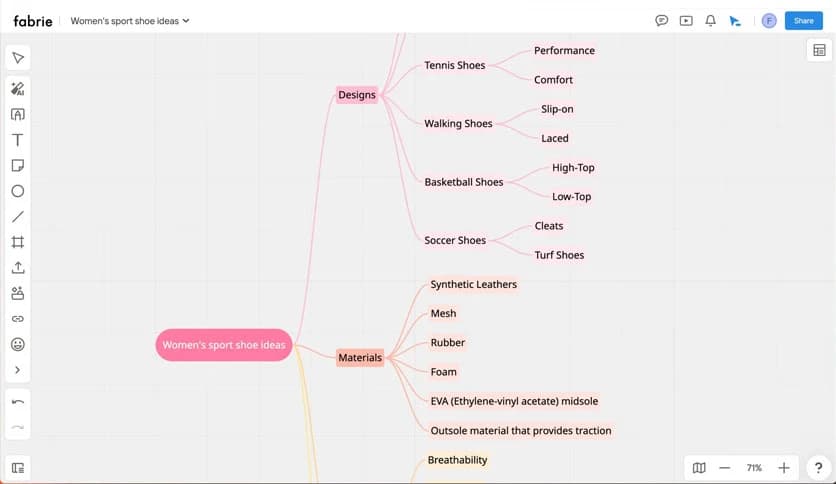Viewport: 836px width, 484px height.
Task: Click the help question mark button
Action: pos(818,467)
